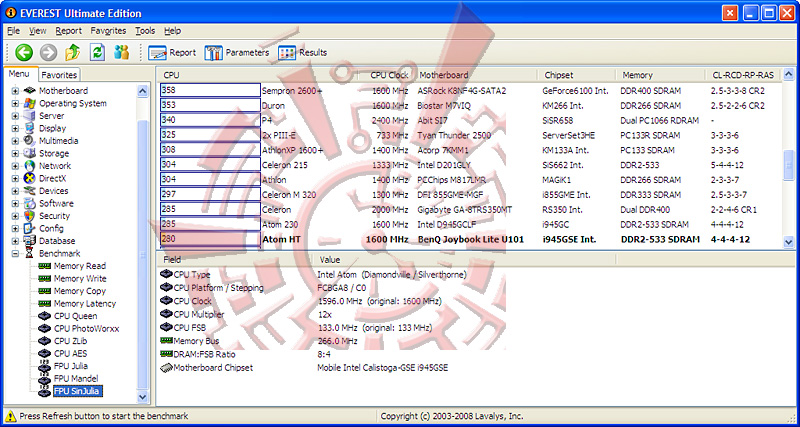This screenshot has height=427, width=800.
Task: Open the CPU PhotoWorxx benchmark
Action: tap(86, 329)
